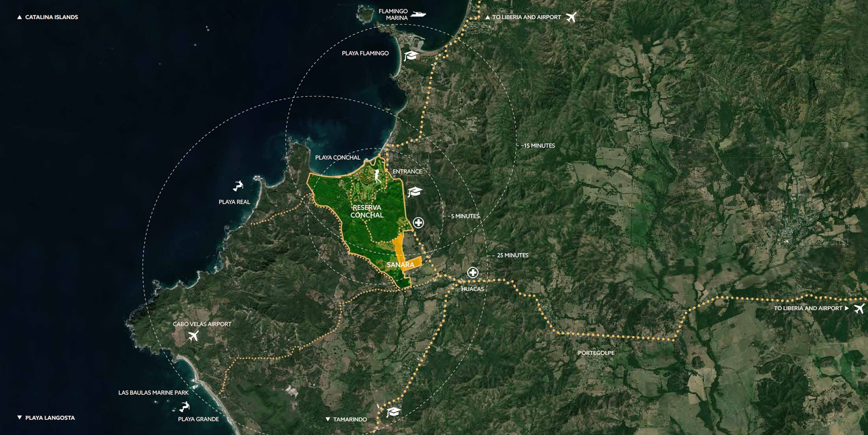Click the '~15 MINUTES' ring label
Screen dimensions: 868x435
538,146
